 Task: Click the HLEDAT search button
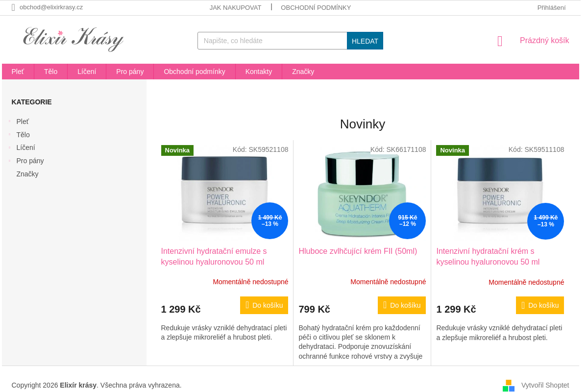pos(365,41)
